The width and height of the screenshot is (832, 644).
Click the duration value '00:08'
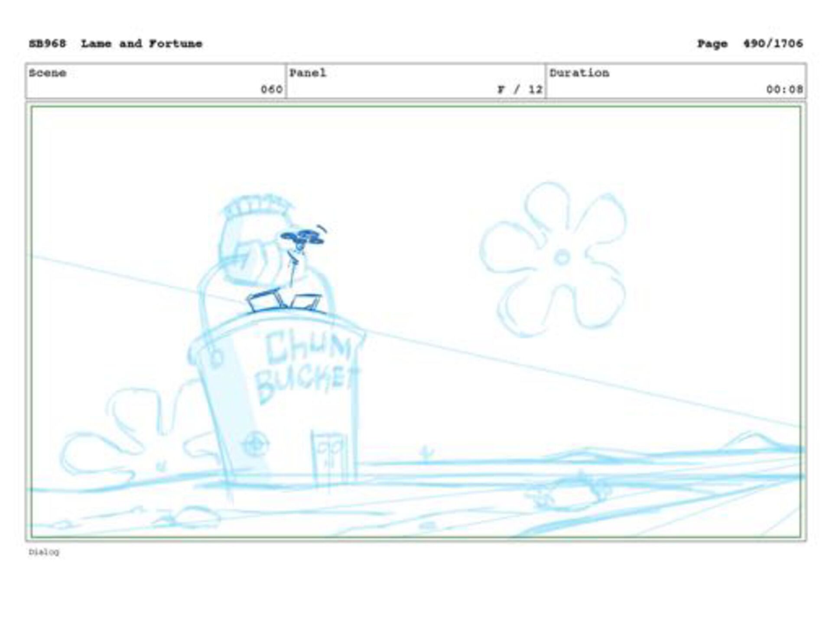(x=784, y=89)
